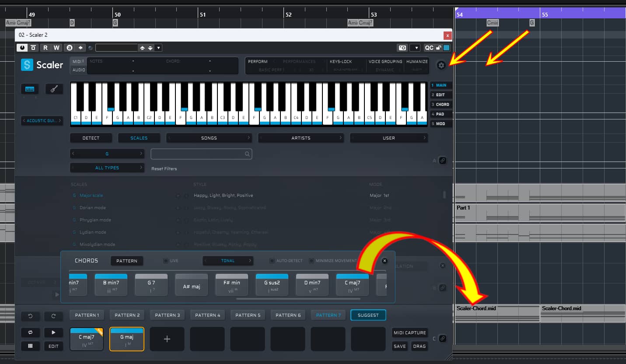Click the MIDI CAPTURE button
The image size is (626, 364).
(410, 332)
